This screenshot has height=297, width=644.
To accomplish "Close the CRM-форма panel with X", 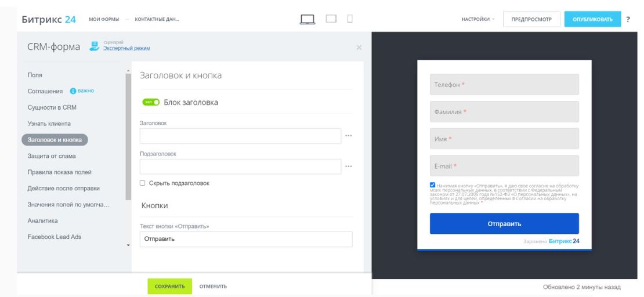I will [x=359, y=48].
